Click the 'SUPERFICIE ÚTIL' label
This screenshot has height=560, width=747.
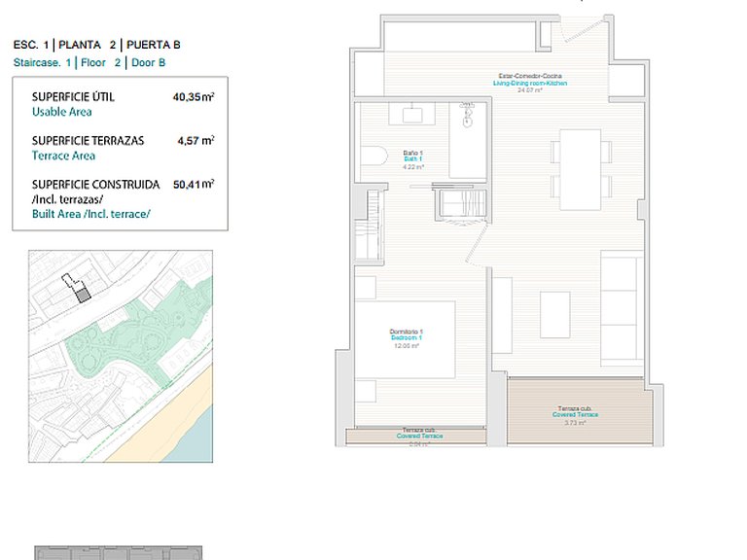[73, 96]
